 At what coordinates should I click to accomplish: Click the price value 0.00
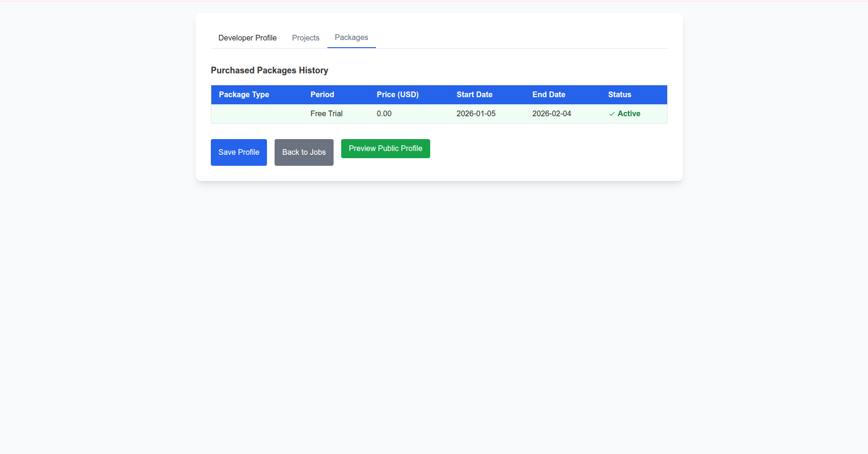point(384,113)
